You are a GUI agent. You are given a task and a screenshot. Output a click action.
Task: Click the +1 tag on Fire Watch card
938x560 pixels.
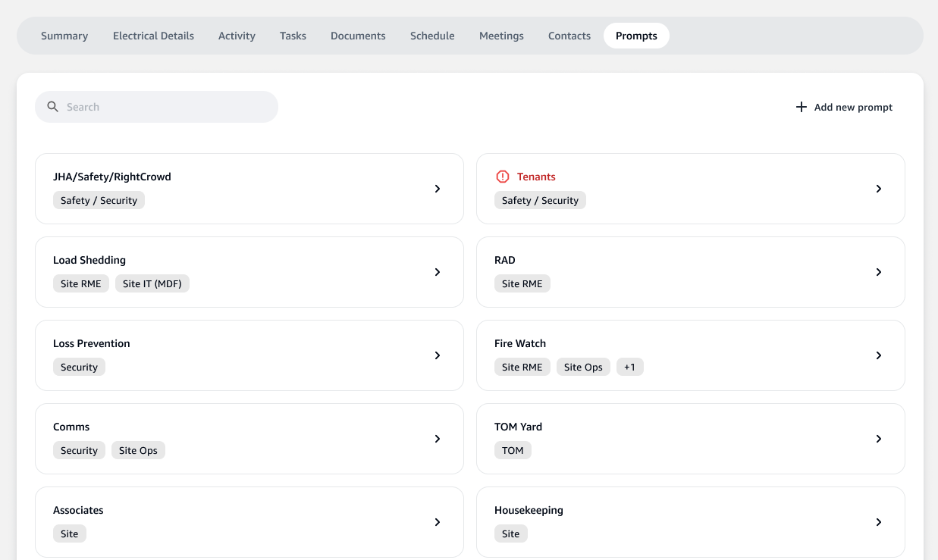coord(629,367)
